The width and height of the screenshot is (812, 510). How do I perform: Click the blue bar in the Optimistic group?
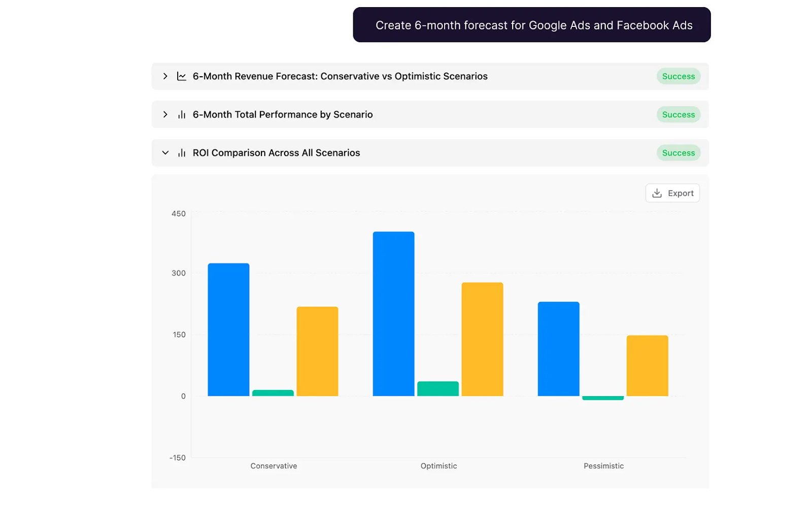point(393,314)
